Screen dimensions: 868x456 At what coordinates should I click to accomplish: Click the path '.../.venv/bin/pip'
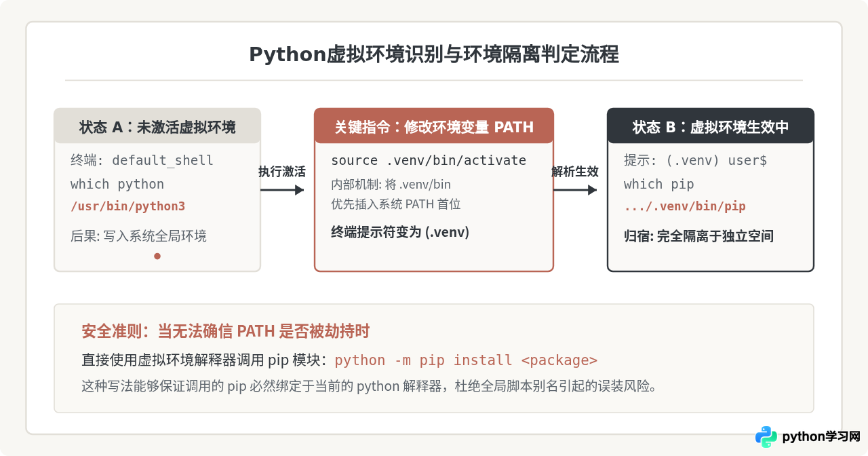[685, 207]
